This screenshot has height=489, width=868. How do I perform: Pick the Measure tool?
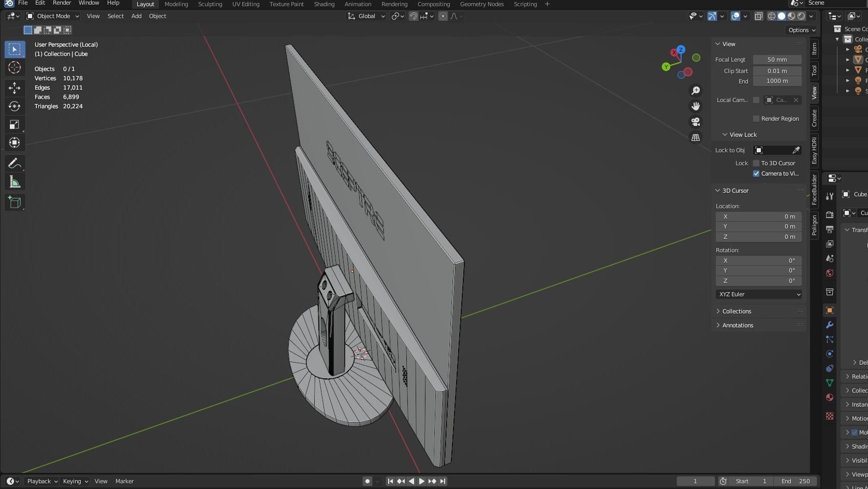[14, 182]
